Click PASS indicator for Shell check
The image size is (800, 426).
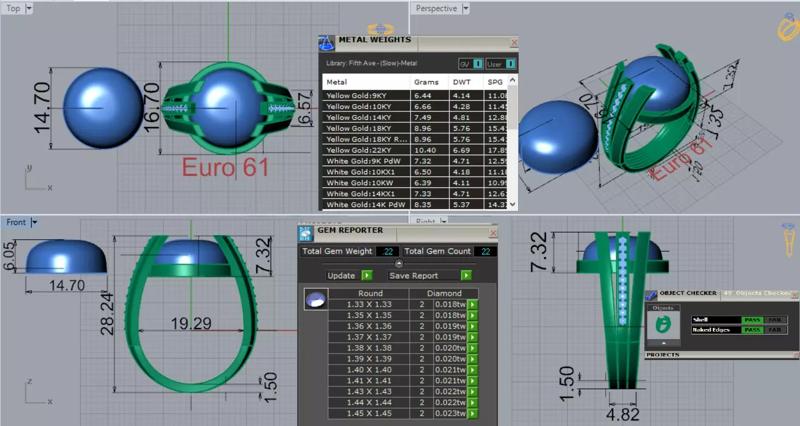tap(752, 320)
